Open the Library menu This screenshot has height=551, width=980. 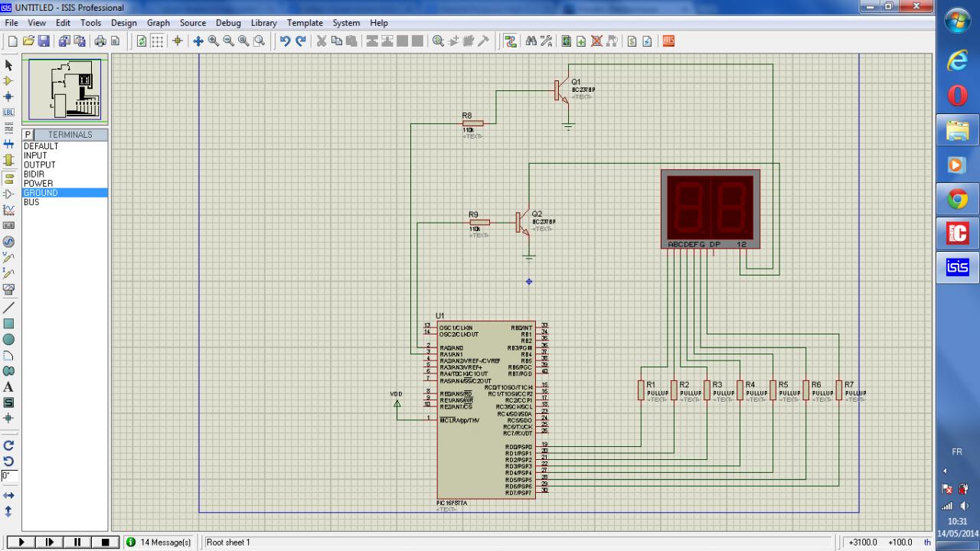pyautogui.click(x=263, y=23)
